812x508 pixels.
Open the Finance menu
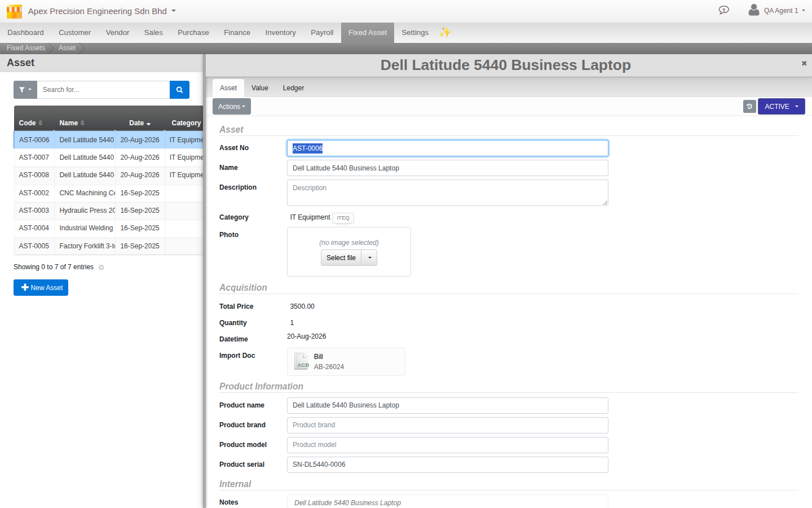(237, 33)
